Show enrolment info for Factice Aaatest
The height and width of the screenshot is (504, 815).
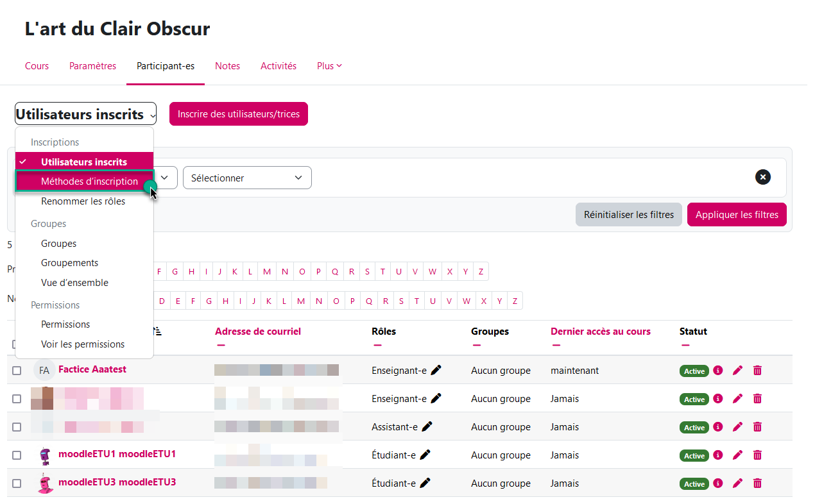point(718,370)
